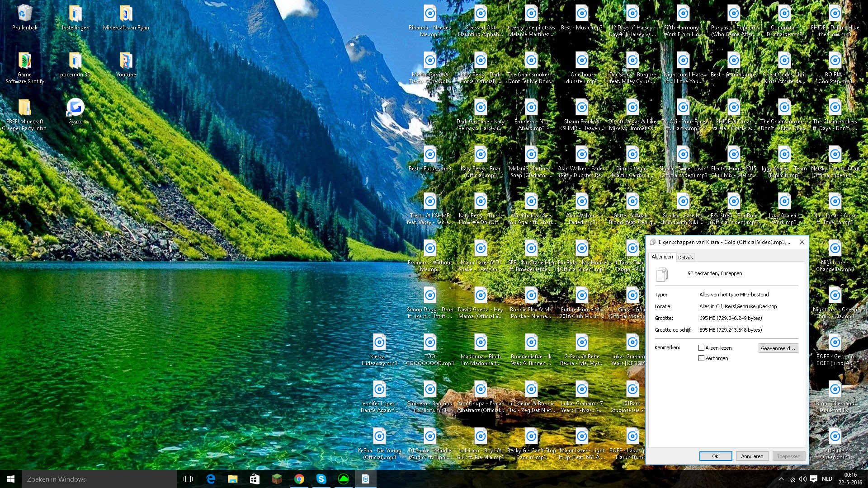
Task: Select Ke$ha - Die Young mp3 file
Action: click(379, 444)
